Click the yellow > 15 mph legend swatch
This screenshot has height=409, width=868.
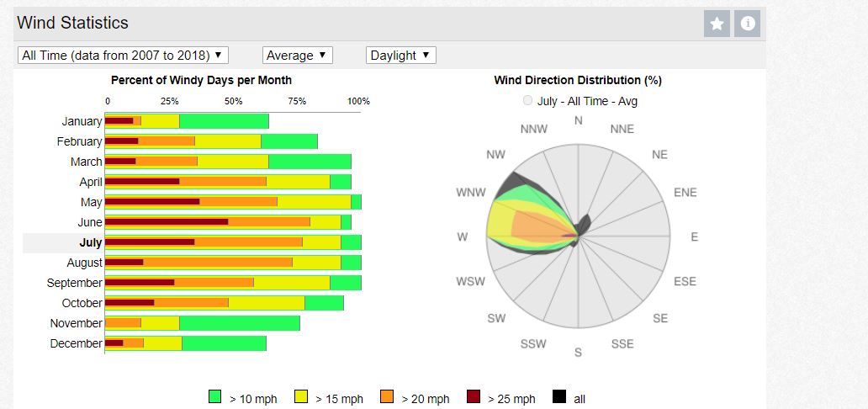coord(301,397)
